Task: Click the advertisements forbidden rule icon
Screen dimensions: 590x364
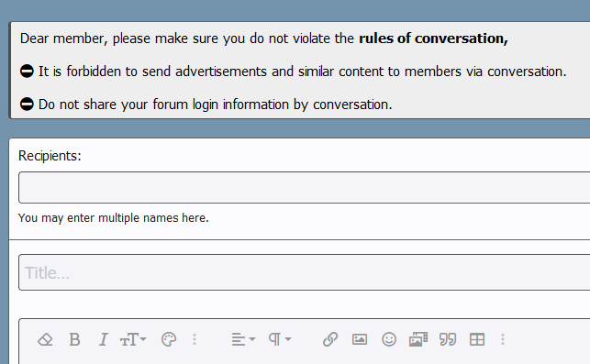Action: pyautogui.click(x=27, y=72)
